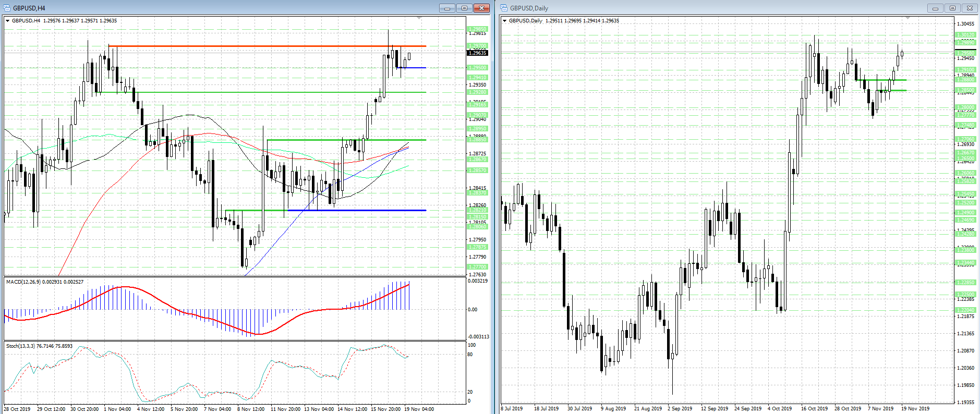
Task: Click the '19 Nov 2019' date label
Action: click(915, 409)
